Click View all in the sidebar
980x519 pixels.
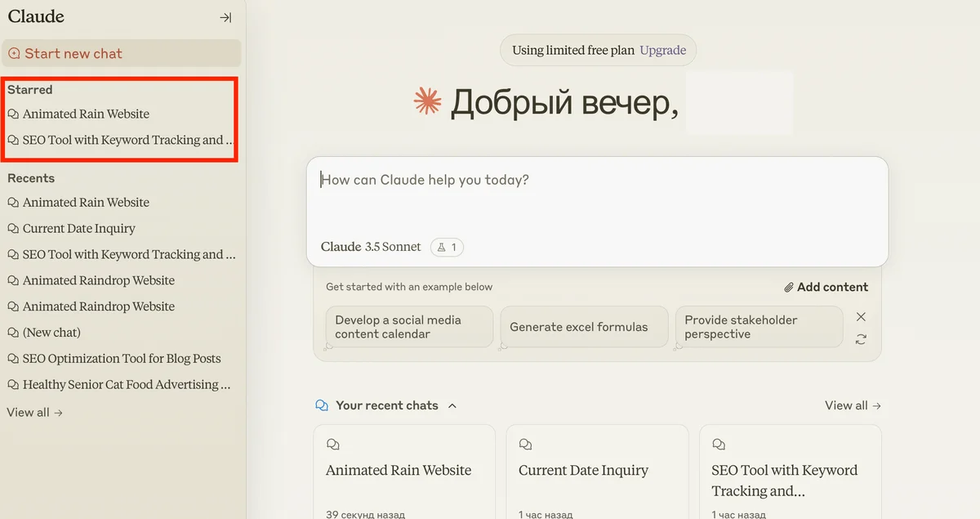(x=34, y=413)
